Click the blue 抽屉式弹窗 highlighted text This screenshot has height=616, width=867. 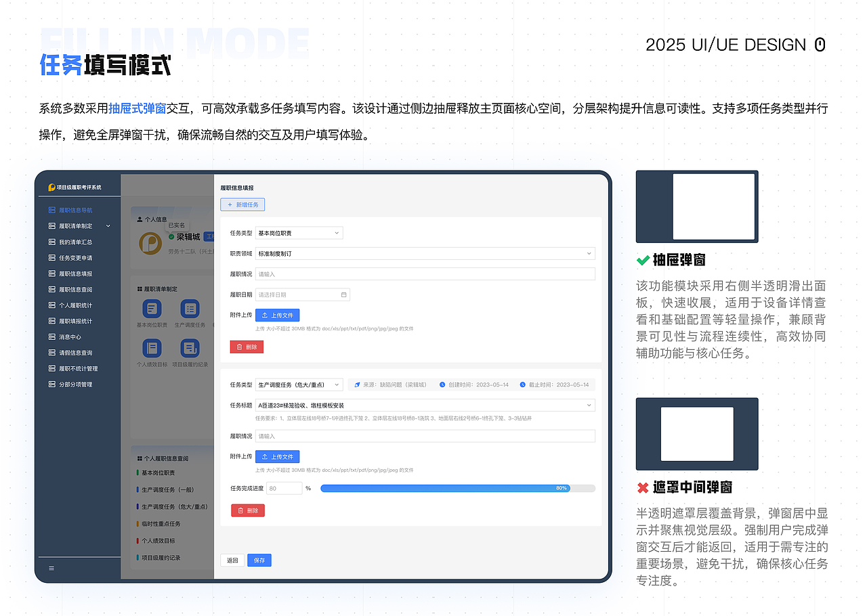pos(138,108)
